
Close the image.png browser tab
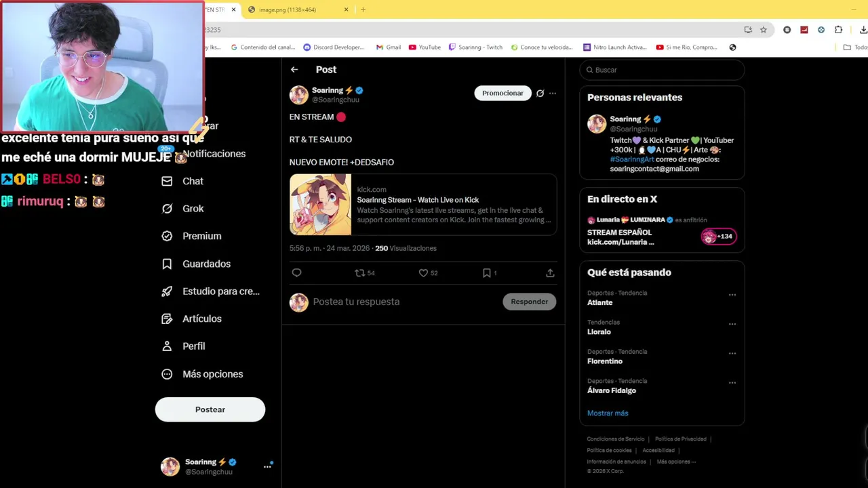(x=346, y=9)
